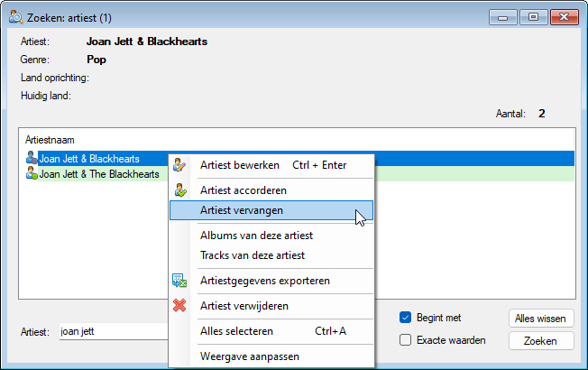Click the Artiest search input field
Viewport: 588px width, 370px height.
coord(114,332)
